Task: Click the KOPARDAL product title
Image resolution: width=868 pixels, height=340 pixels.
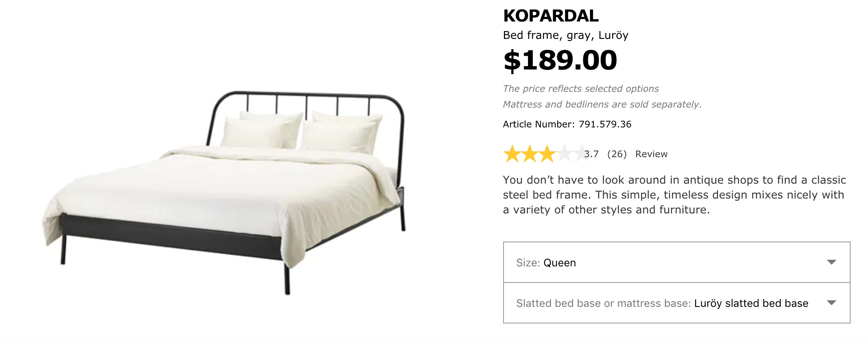Action: (551, 16)
